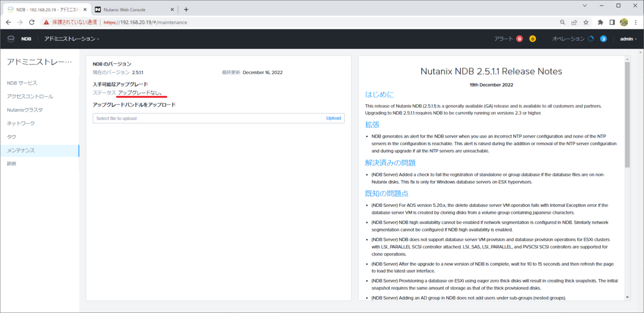Click the status text アップグレードなし
Screen dimensions: 644x313
(140, 93)
